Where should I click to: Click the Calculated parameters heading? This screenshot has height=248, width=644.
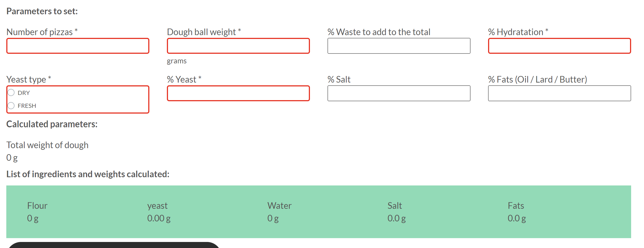[x=52, y=124]
